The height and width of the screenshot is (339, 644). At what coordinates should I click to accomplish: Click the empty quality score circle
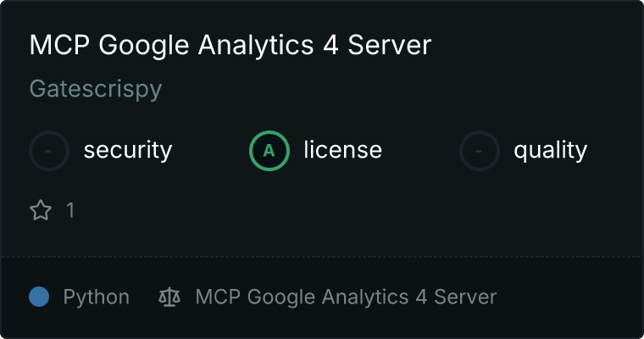pos(480,151)
